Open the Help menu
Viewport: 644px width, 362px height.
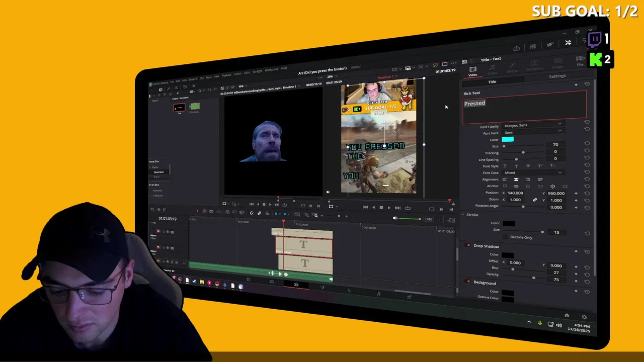(284, 68)
